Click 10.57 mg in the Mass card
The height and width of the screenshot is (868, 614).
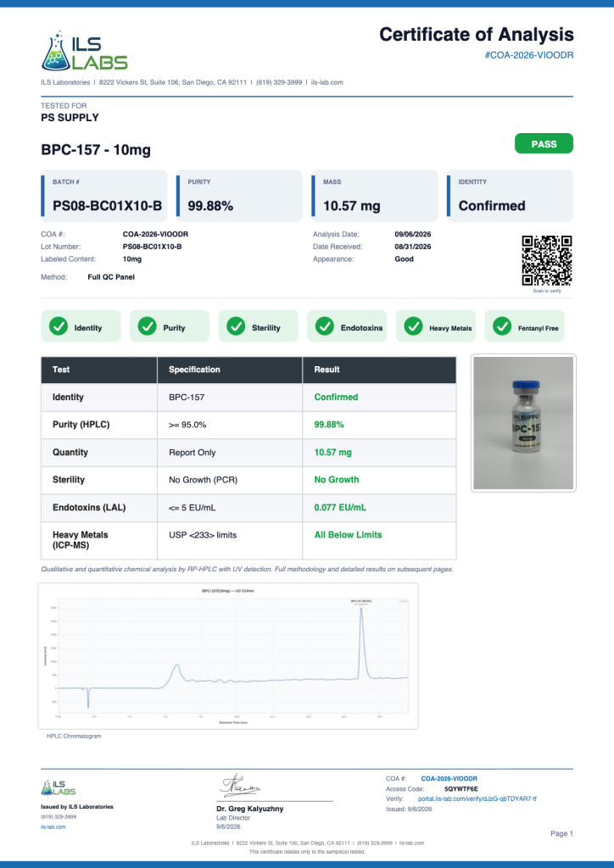352,206
